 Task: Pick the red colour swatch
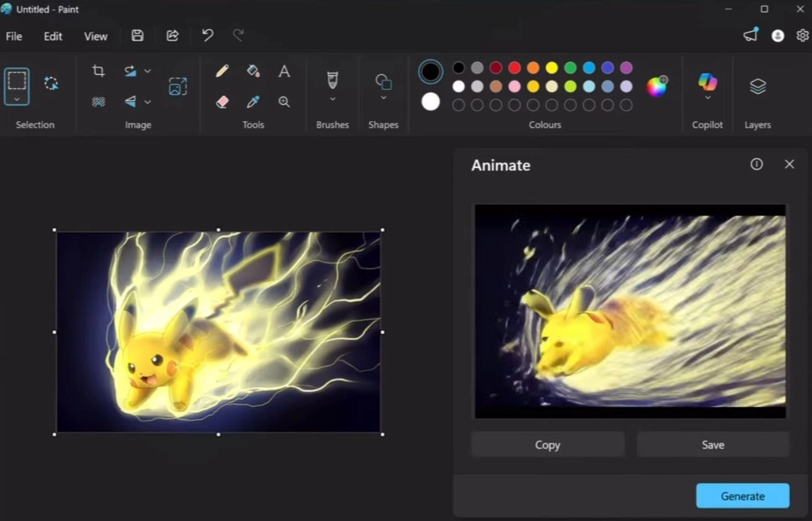tap(514, 68)
